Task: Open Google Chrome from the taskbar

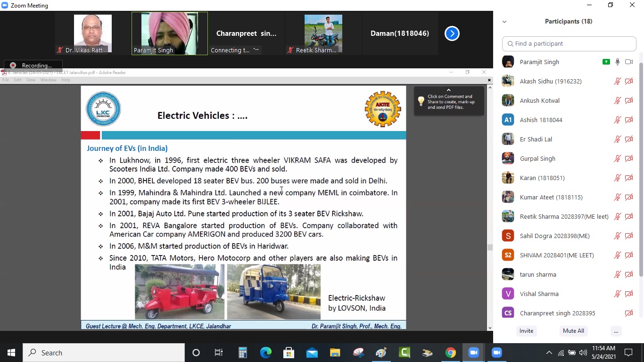Action: click(451, 353)
